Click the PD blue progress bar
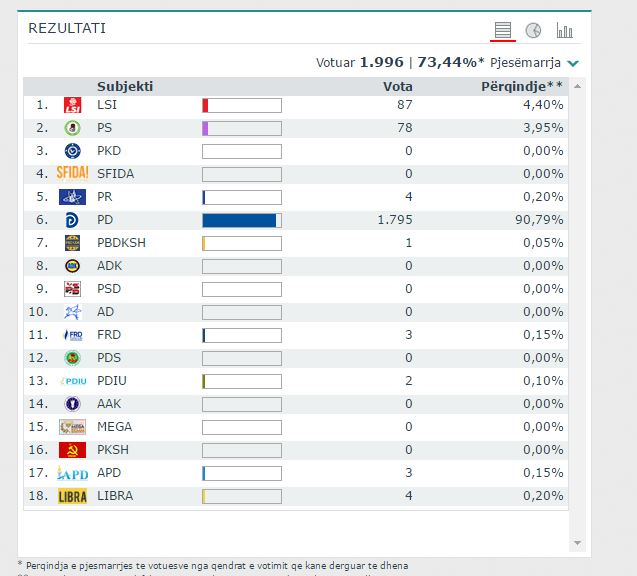637x576 pixels. [x=241, y=220]
